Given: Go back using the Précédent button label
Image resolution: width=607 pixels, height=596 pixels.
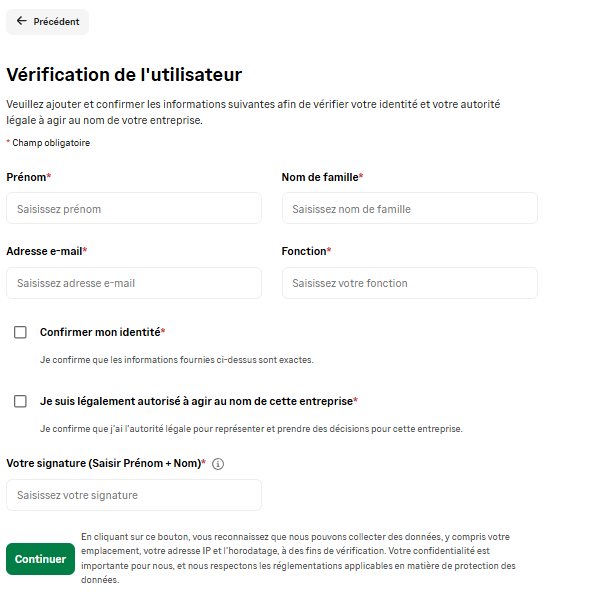Looking at the screenshot, I should [x=56, y=22].
